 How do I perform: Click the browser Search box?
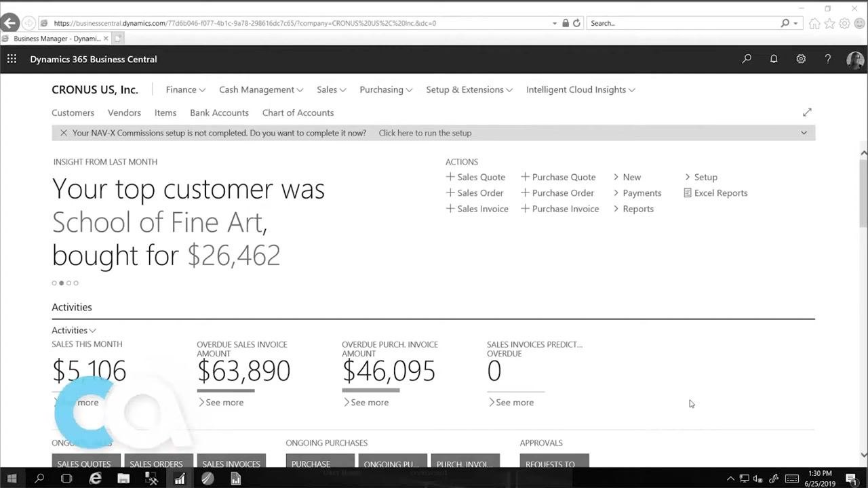pyautogui.click(x=685, y=23)
